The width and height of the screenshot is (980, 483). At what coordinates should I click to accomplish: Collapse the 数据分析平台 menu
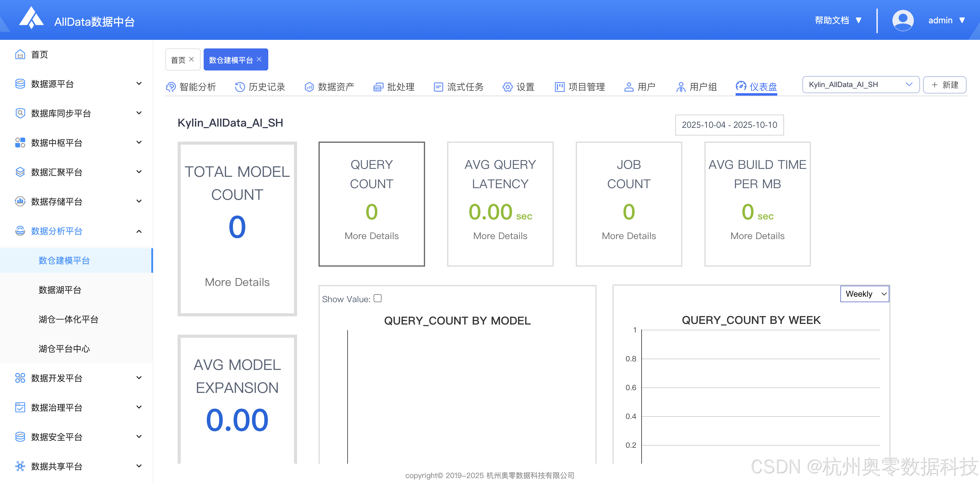[139, 231]
